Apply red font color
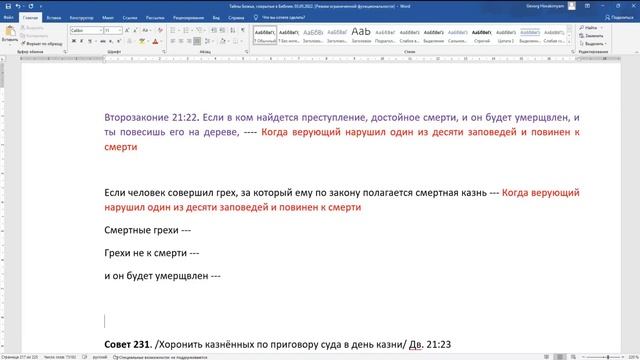The height and width of the screenshot is (360, 640). 155,41
